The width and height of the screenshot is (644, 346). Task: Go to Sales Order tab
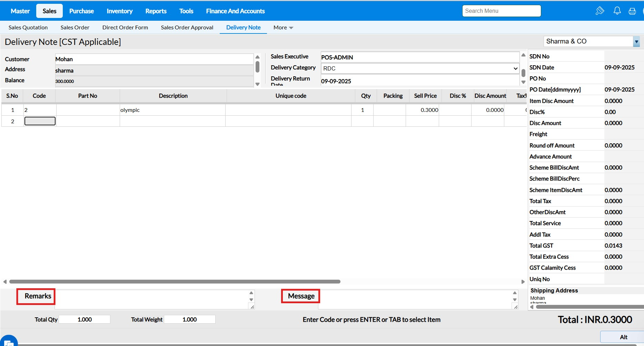(75, 28)
